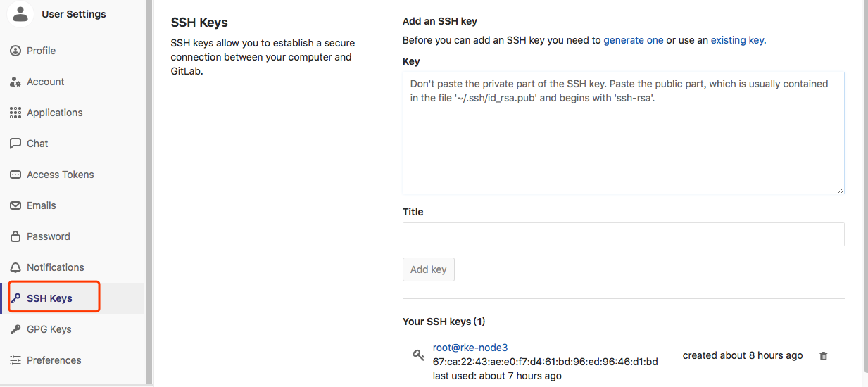Screen dimensions: 868x387
Task: Click the Applications grid icon
Action: tap(15, 113)
